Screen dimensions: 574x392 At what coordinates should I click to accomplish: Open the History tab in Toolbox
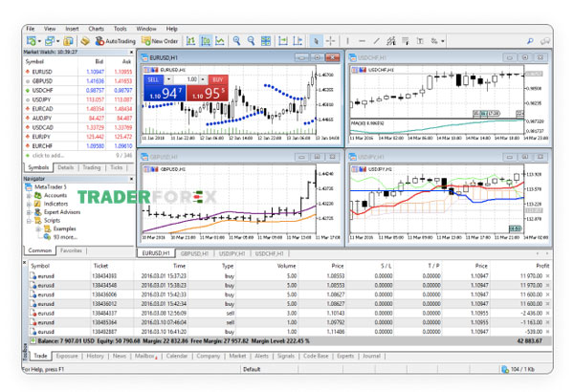point(95,356)
